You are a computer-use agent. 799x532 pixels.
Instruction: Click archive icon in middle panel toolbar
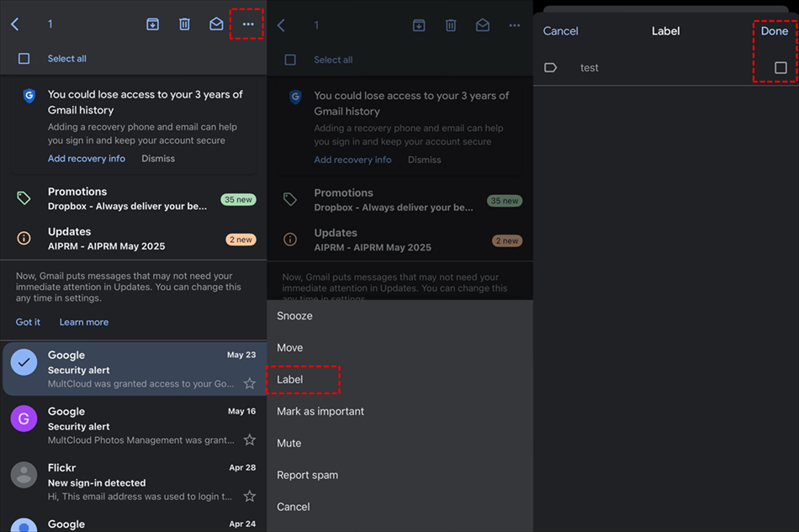pyautogui.click(x=419, y=25)
